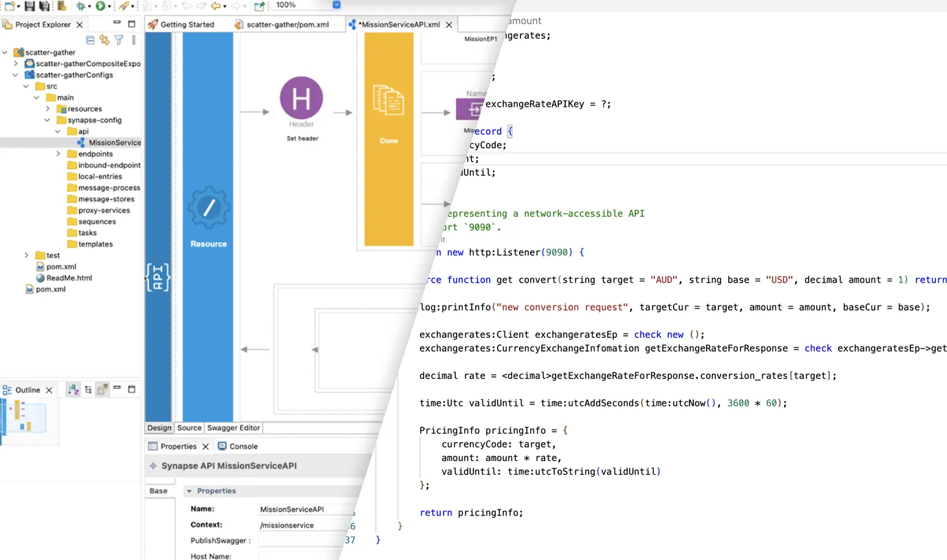Select the Header mediator icon
947x560 pixels.
(301, 98)
